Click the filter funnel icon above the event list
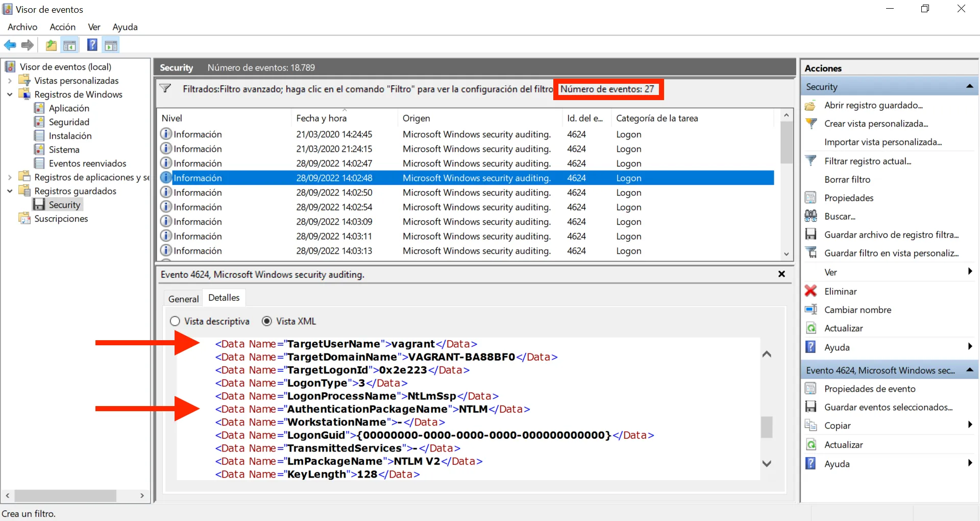This screenshot has width=980, height=521. pyautogui.click(x=165, y=88)
